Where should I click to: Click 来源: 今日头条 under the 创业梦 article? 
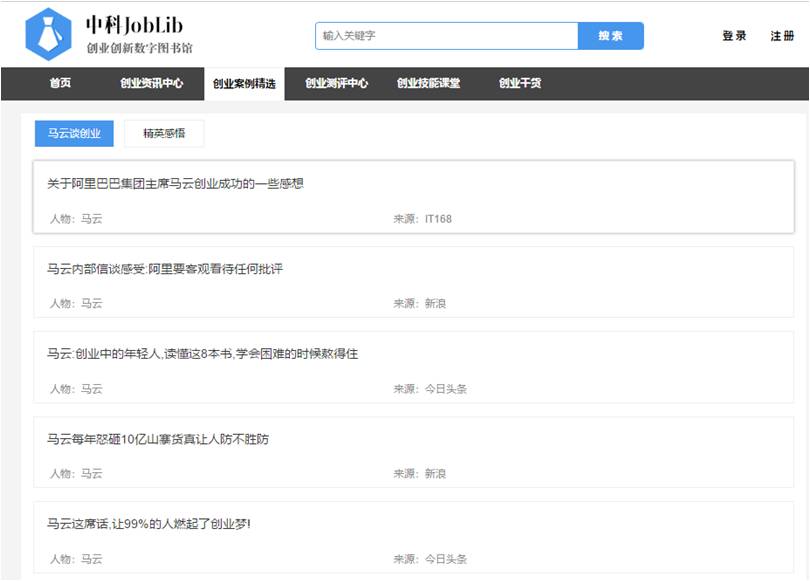coord(430,559)
